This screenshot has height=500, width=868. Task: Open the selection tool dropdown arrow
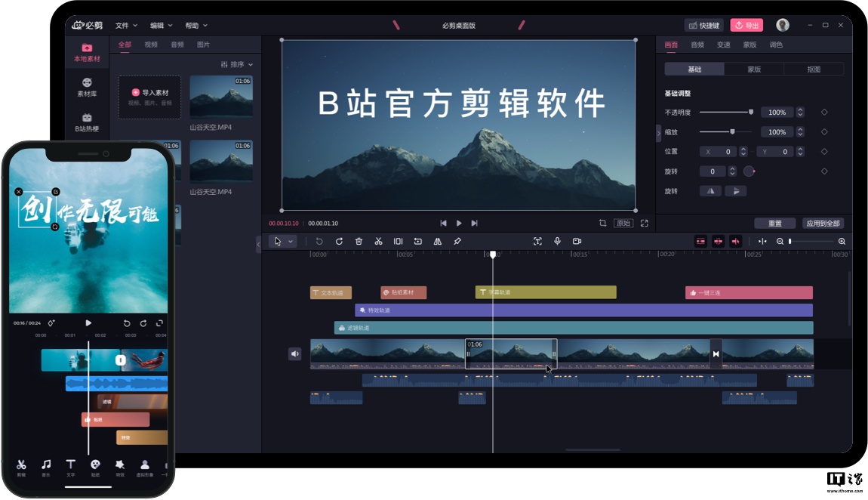[x=292, y=241]
